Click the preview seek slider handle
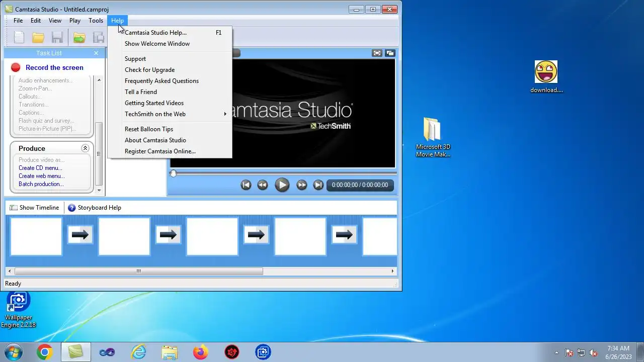The width and height of the screenshot is (644, 362). point(173,173)
